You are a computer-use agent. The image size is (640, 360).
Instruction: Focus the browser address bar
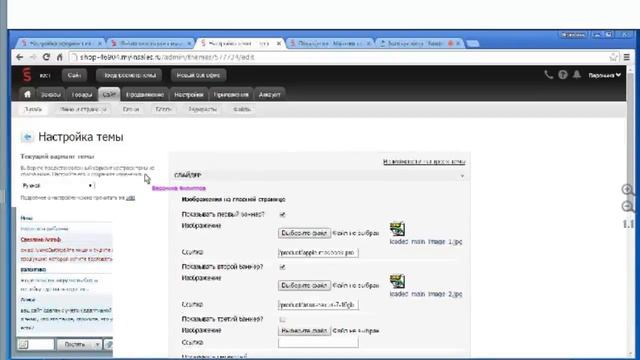(339, 58)
